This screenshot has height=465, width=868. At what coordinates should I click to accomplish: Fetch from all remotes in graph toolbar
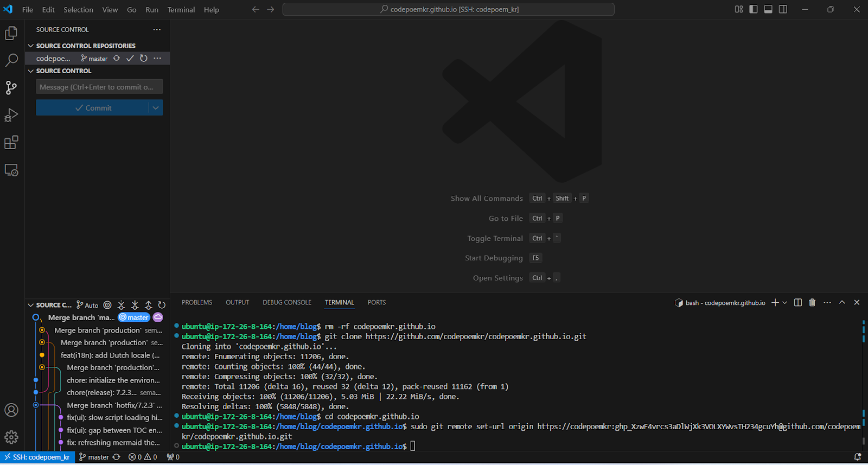point(121,305)
